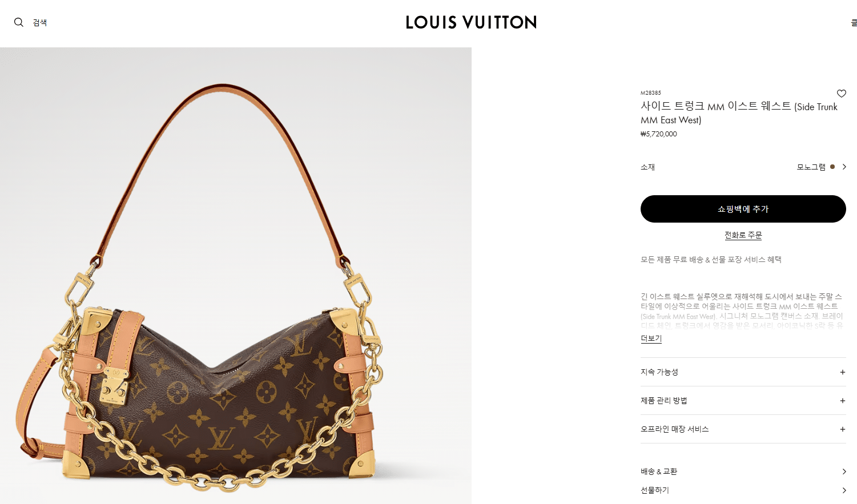Viewport: 857px width, 504px height.
Task: Click the 검색 search label
Action: pos(40,23)
